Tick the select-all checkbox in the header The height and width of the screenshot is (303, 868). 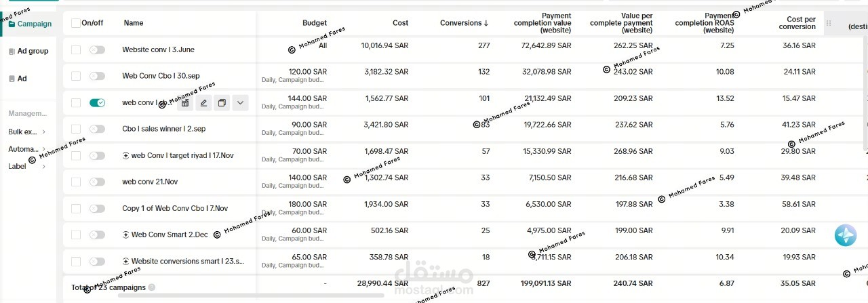(x=75, y=23)
